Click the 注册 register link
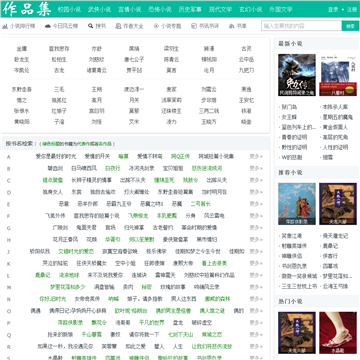 click(352, 9)
